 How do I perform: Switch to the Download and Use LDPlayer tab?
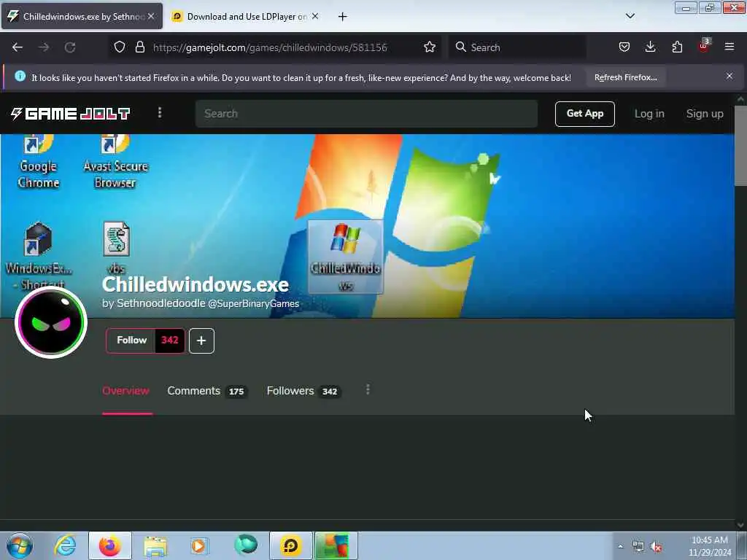point(245,16)
